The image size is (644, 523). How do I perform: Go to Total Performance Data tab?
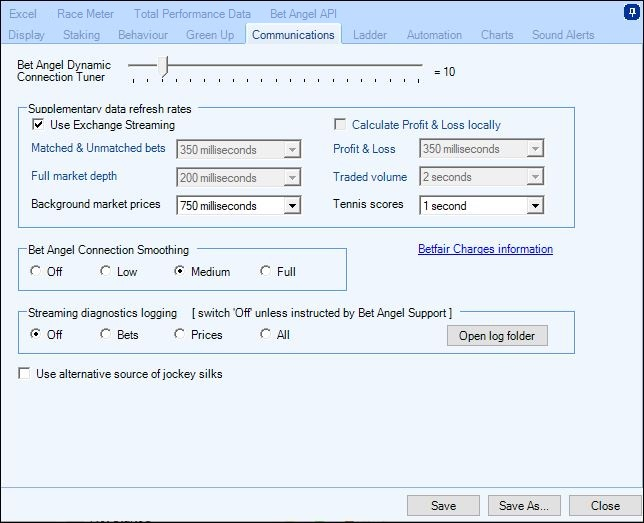(192, 14)
